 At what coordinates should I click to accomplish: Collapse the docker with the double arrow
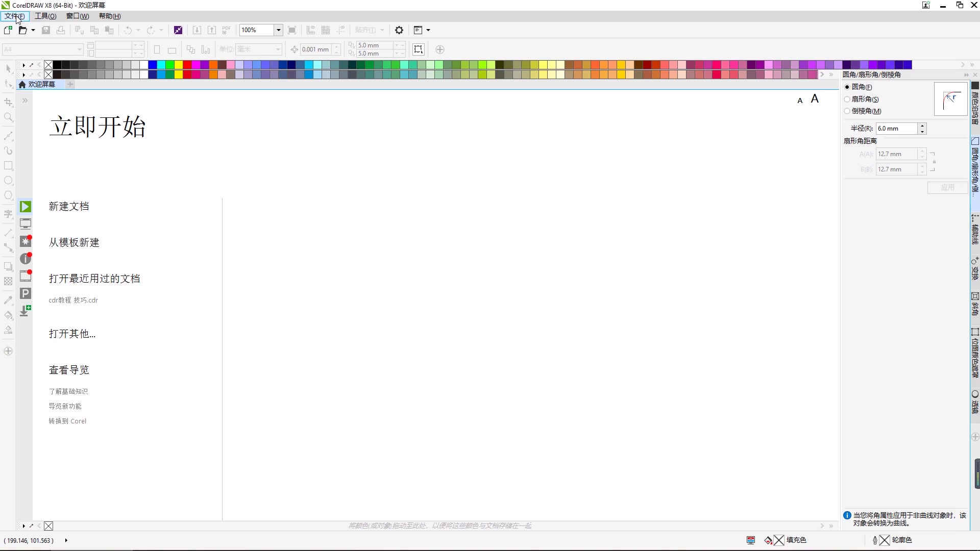(x=966, y=75)
